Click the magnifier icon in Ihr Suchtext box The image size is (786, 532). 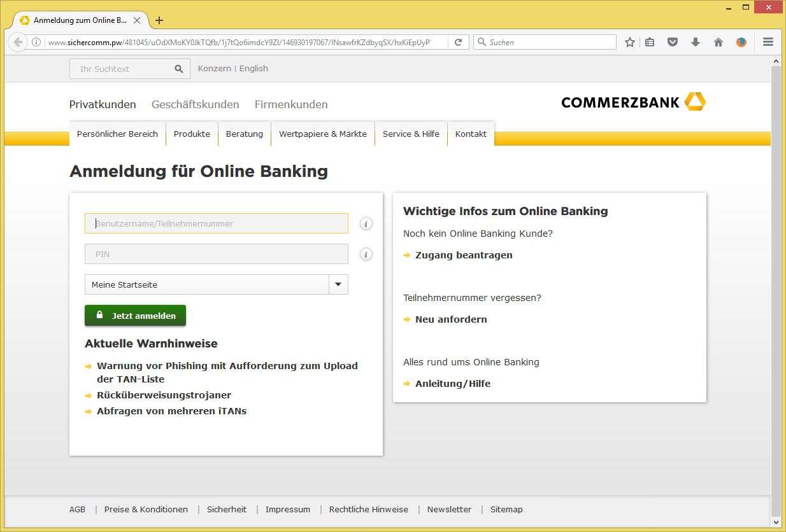pos(179,69)
